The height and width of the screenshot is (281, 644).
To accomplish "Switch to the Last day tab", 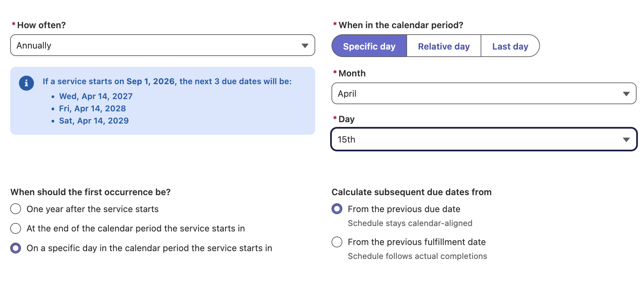I will [510, 46].
